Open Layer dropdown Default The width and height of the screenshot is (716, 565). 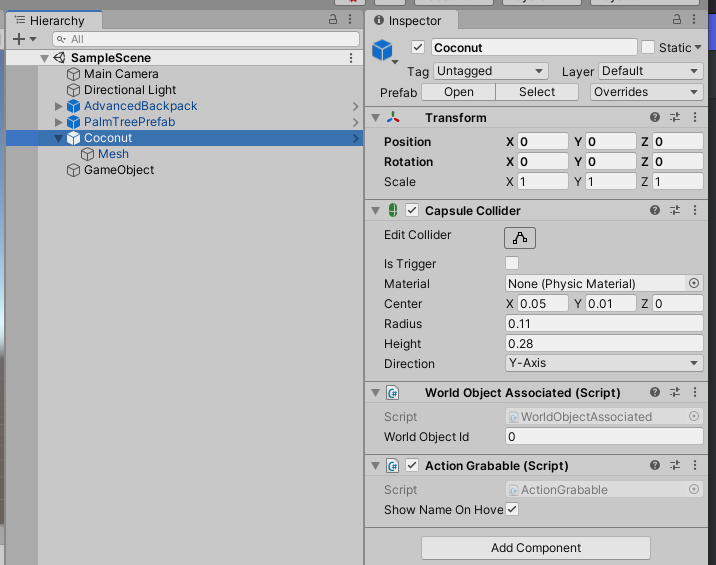point(651,71)
